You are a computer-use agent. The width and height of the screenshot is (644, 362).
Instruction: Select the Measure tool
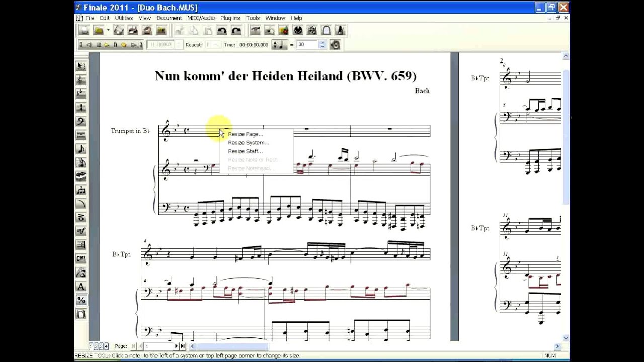tap(80, 135)
